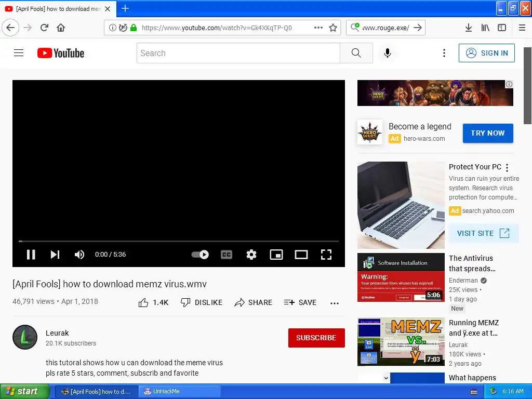
Task: Switch to theater mode
Action: click(x=301, y=255)
